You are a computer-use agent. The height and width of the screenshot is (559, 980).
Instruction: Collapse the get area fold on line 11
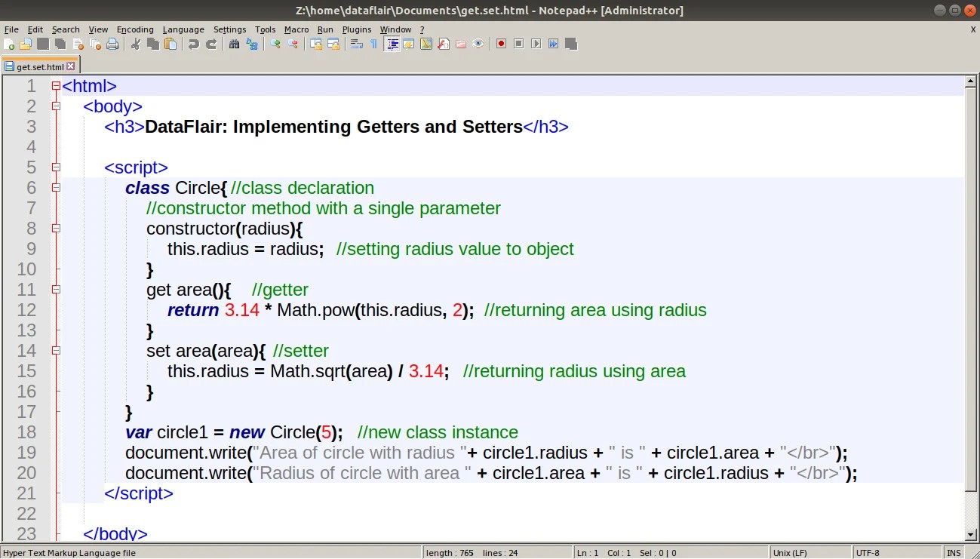point(55,290)
